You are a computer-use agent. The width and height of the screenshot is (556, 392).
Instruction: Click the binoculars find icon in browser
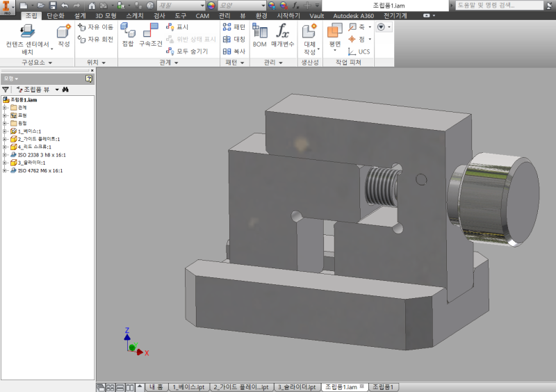click(x=66, y=90)
